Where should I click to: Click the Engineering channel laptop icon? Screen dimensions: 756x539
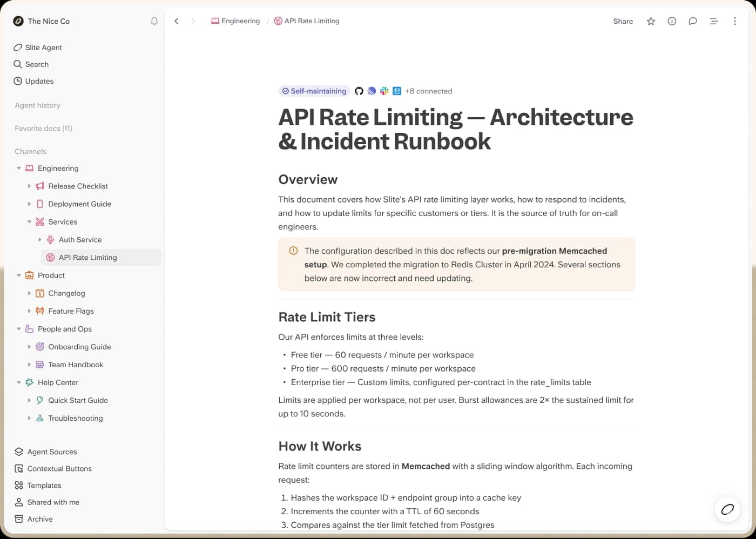click(30, 168)
